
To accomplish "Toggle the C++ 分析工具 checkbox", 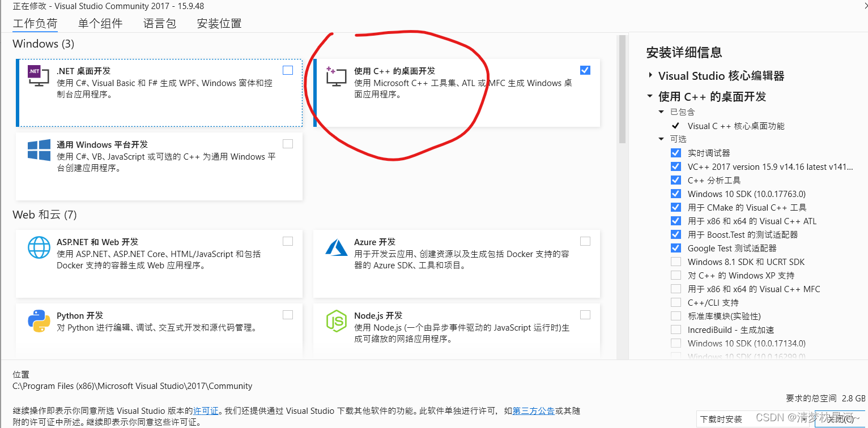I will tap(675, 180).
